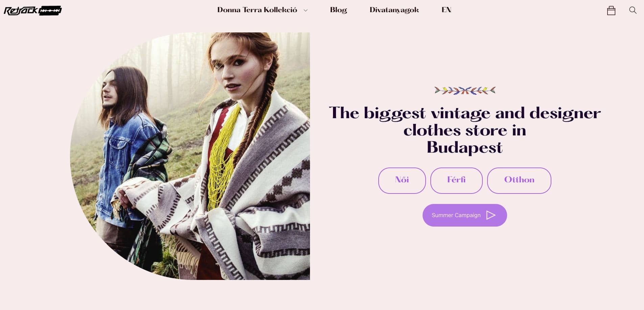Navigate to Divatanyagok
This screenshot has width=644, height=310.
pos(394,10)
